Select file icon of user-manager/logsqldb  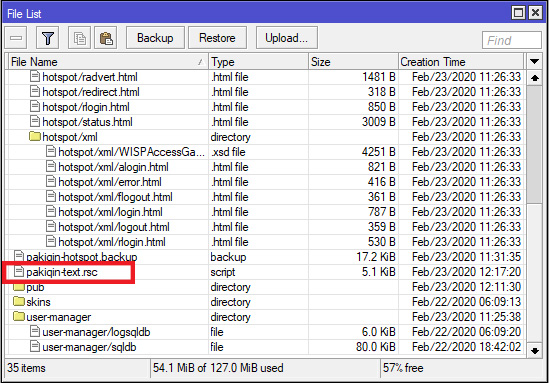click(35, 332)
